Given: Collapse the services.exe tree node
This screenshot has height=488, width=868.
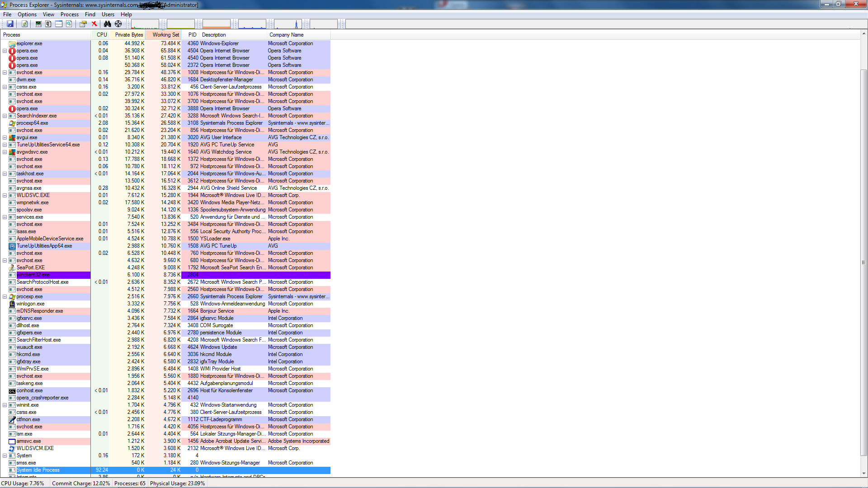Looking at the screenshot, I should (x=5, y=217).
